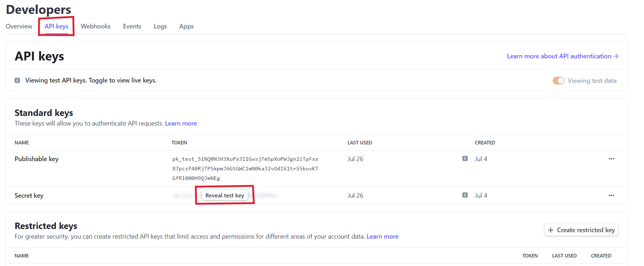Open the Publishable key three-dot options menu
The image size is (644, 266).
611,159
